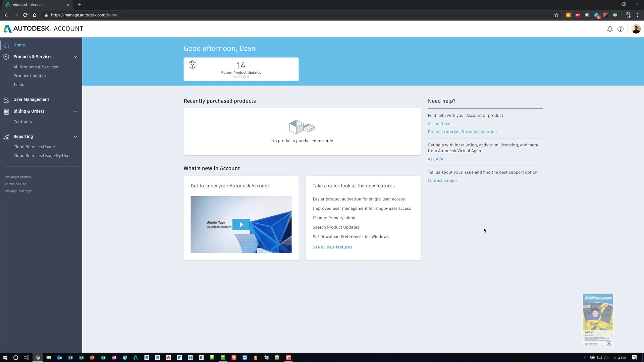Open See all new features link
This screenshot has width=644, height=362.
[332, 247]
